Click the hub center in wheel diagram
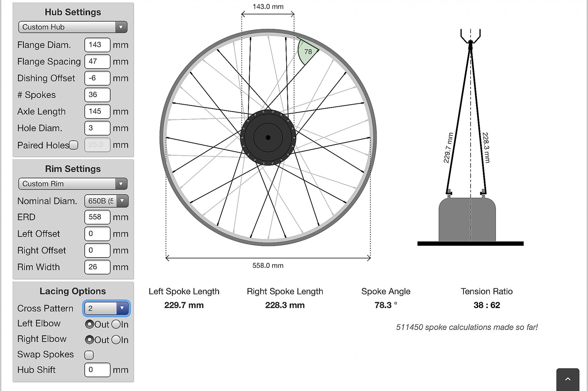 pos(268,138)
